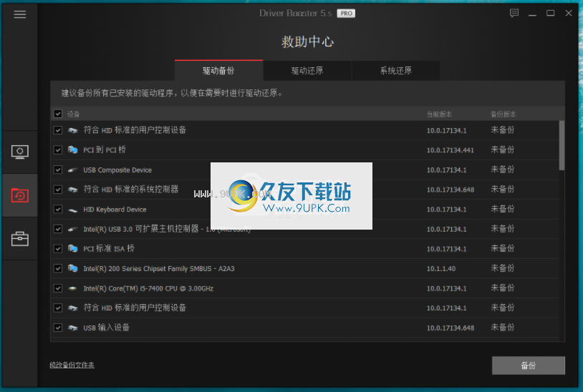Click the device list scrollbar thumb

(562, 145)
